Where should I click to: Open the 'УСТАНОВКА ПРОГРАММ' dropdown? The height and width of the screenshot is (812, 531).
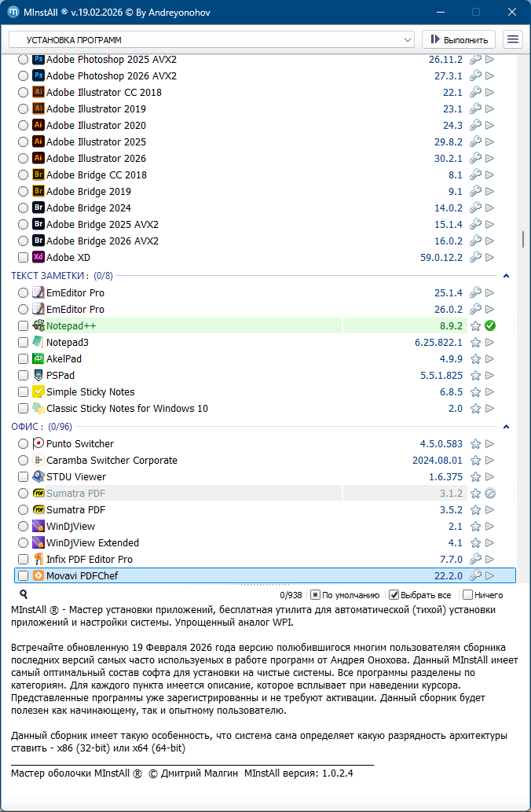coord(211,39)
